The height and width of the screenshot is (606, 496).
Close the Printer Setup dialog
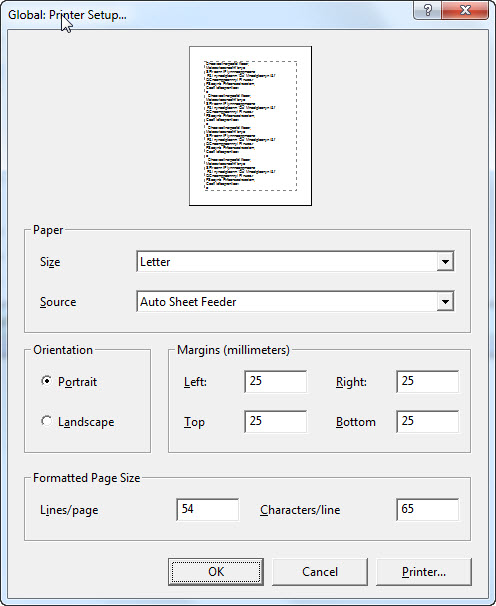coord(465,10)
